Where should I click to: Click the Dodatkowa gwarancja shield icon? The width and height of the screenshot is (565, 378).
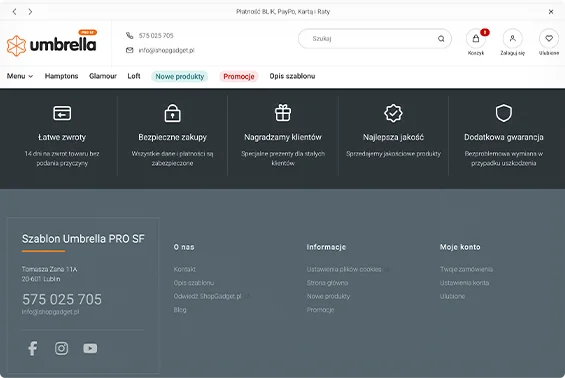(x=504, y=113)
